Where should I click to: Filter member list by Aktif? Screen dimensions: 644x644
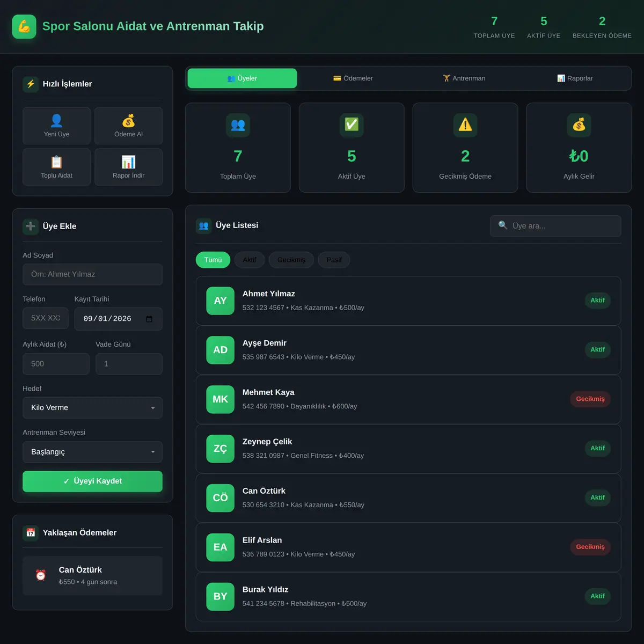(250, 260)
